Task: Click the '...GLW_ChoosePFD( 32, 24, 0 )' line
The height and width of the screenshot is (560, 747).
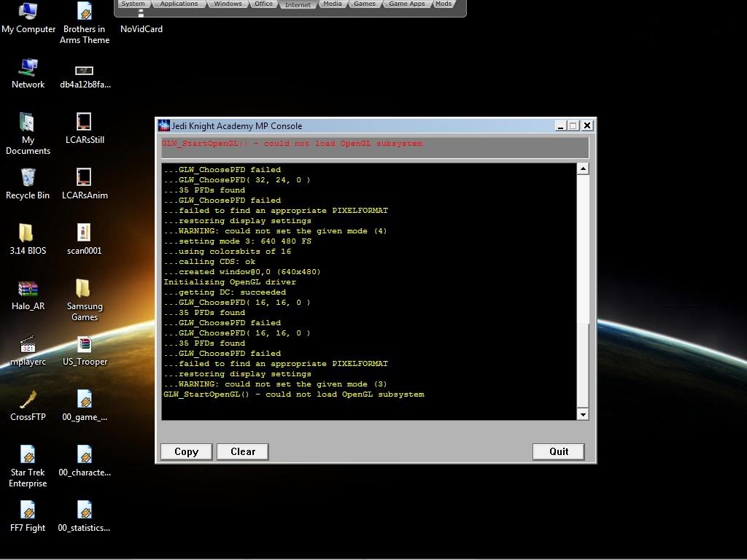Action: 237,179
